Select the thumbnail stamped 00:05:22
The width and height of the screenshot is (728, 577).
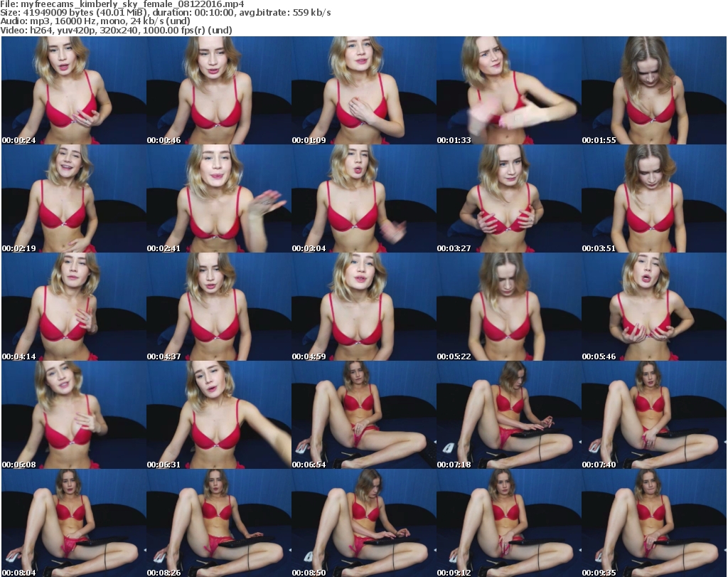[x=509, y=307]
